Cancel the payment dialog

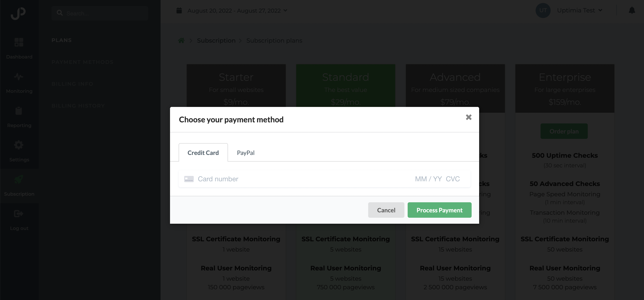386,210
